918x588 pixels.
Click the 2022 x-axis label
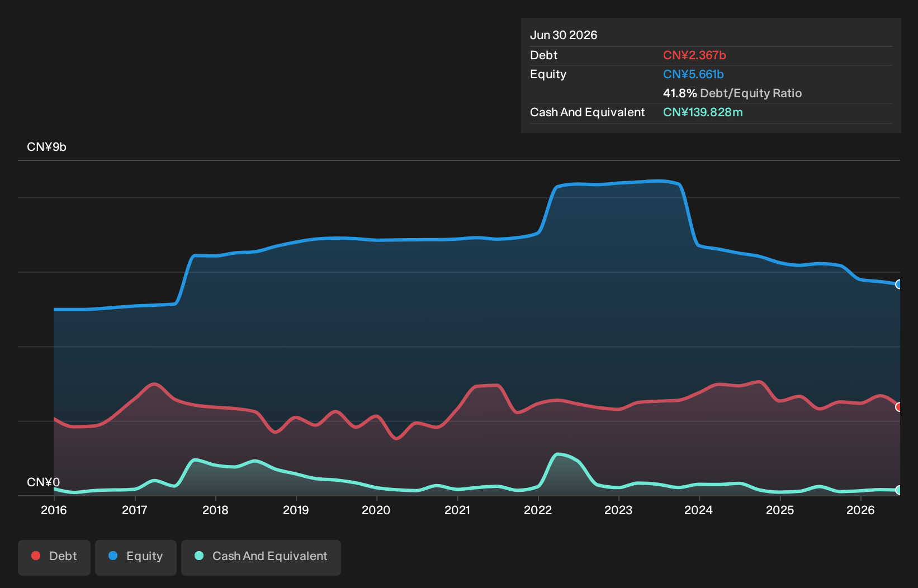click(x=538, y=510)
